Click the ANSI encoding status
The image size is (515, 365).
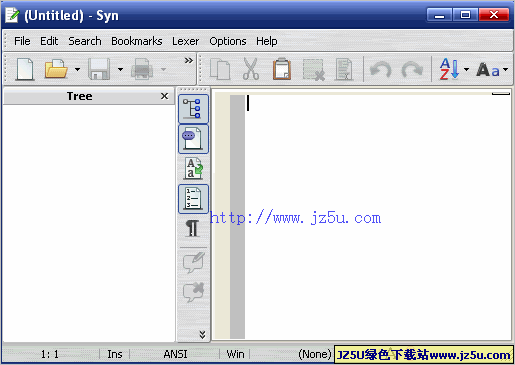175,354
